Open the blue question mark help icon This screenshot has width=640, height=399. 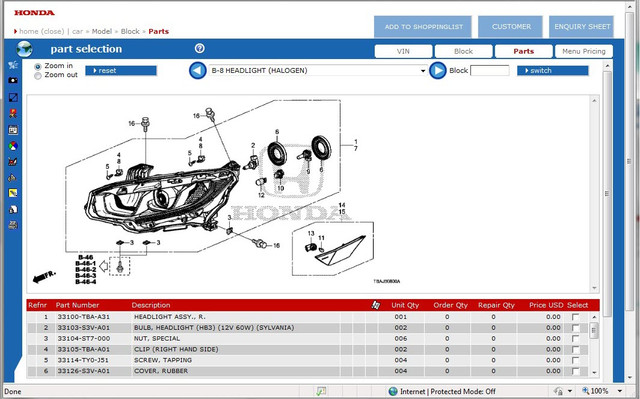coord(200,49)
